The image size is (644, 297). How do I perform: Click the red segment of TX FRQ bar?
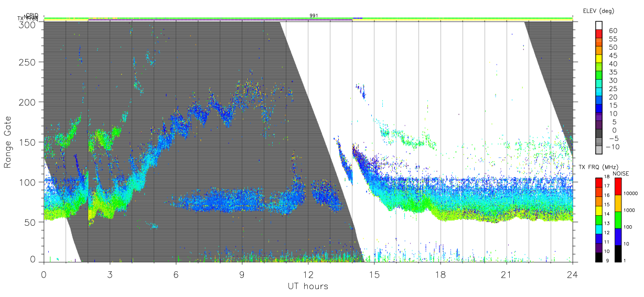pos(599,182)
